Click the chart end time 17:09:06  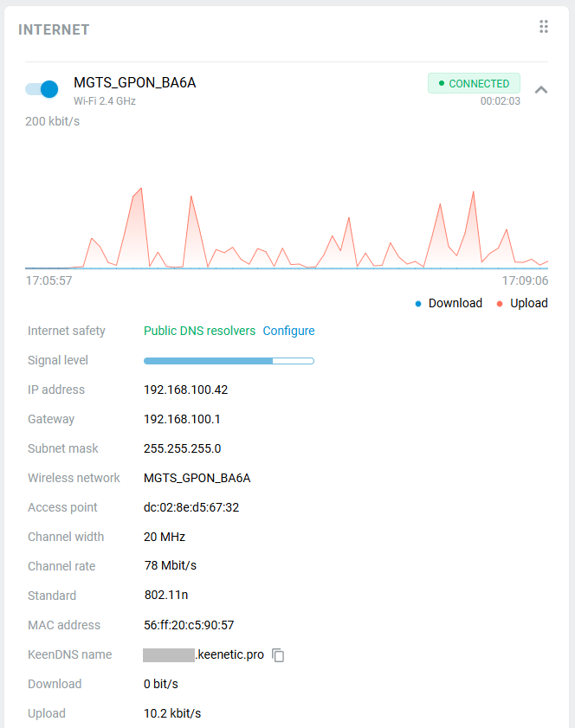coord(525,281)
